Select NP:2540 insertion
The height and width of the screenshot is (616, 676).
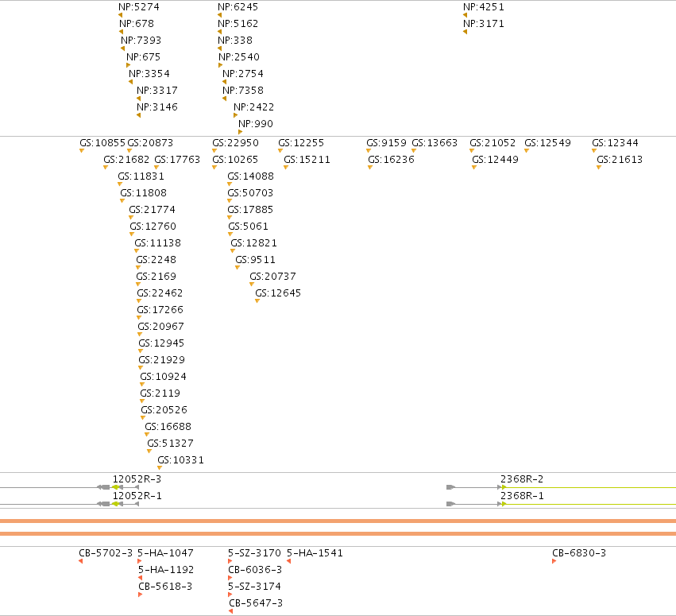pos(239,57)
